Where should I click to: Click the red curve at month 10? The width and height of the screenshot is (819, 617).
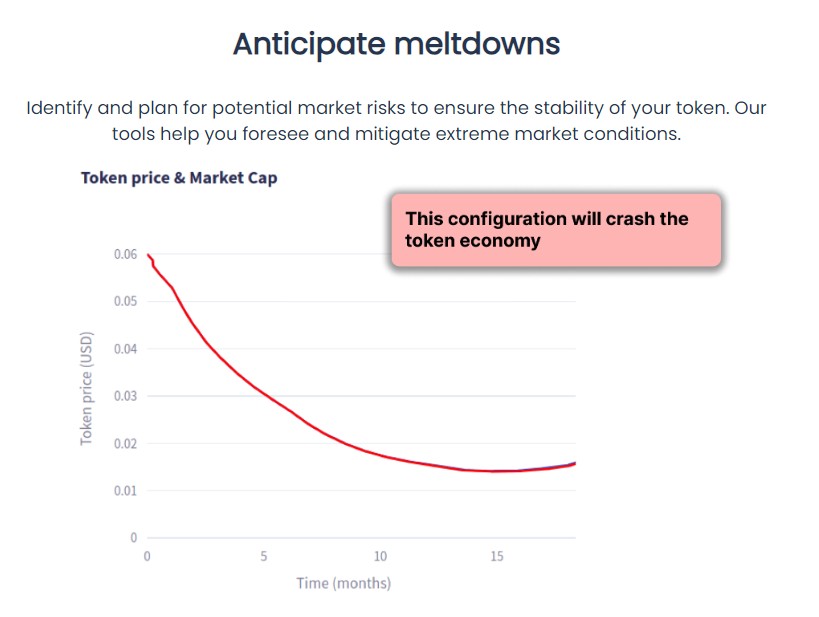pyautogui.click(x=381, y=455)
